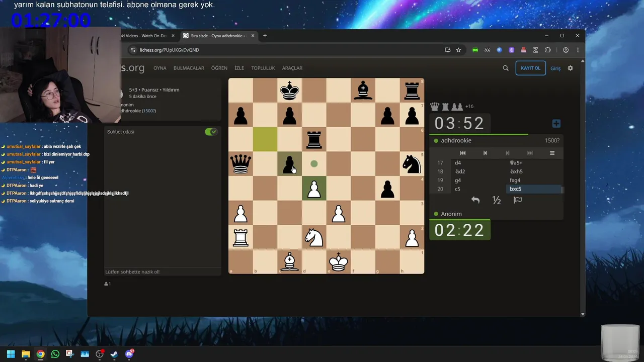Select move fxg4 in the move list
644x362 pixels.
click(533, 180)
